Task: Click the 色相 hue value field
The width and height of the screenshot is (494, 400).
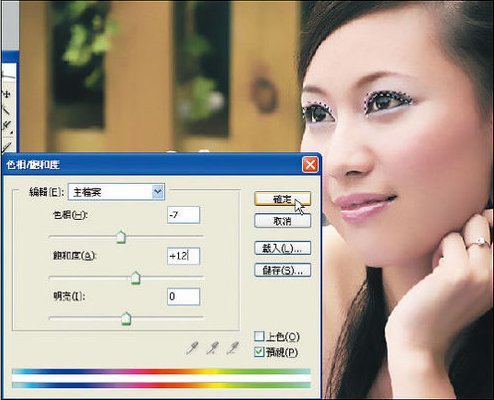Action: coord(183,215)
